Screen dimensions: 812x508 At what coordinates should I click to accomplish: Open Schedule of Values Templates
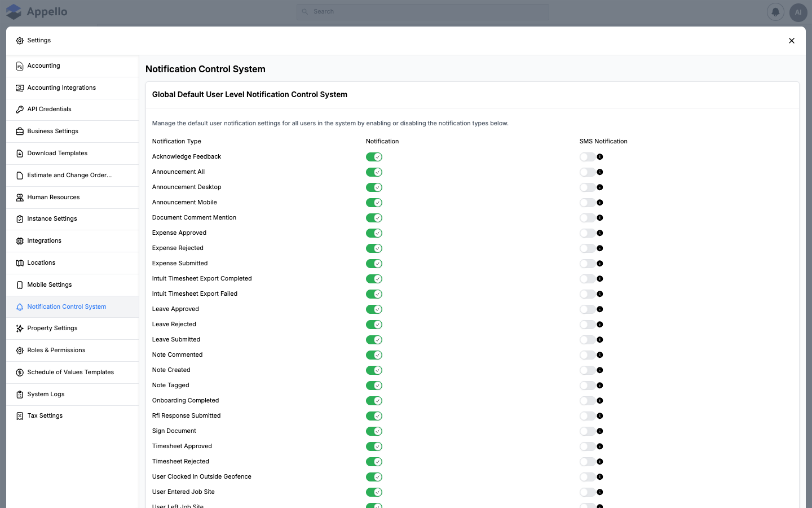click(x=72, y=373)
